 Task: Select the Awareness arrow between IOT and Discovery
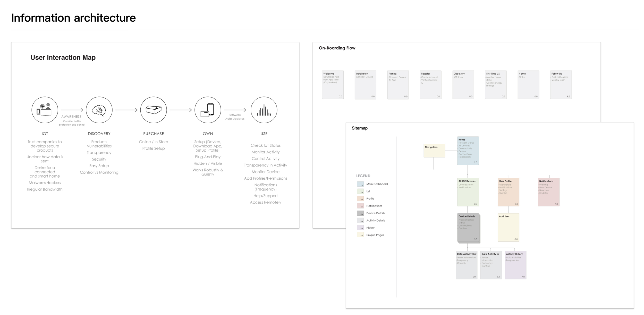(71, 110)
